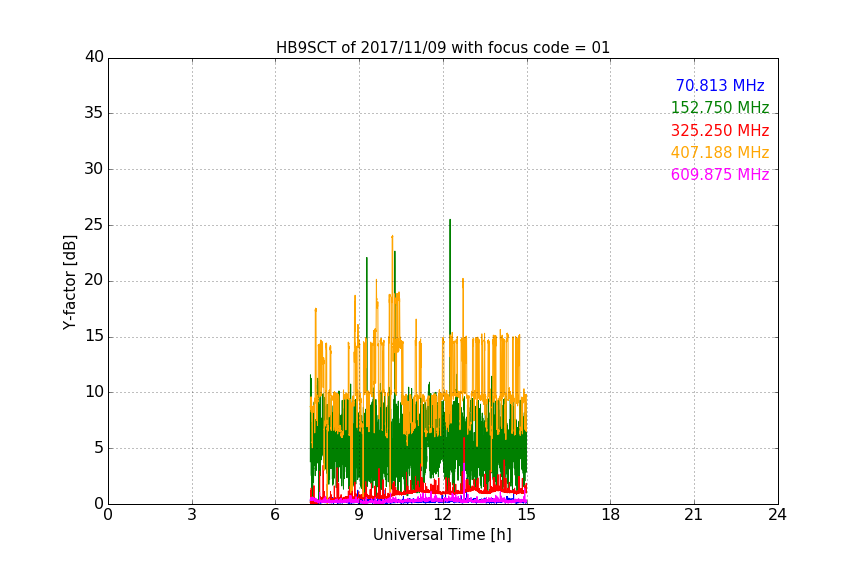Click the y-axis tick label 25
The width and height of the screenshot is (864, 576).
[x=94, y=225]
